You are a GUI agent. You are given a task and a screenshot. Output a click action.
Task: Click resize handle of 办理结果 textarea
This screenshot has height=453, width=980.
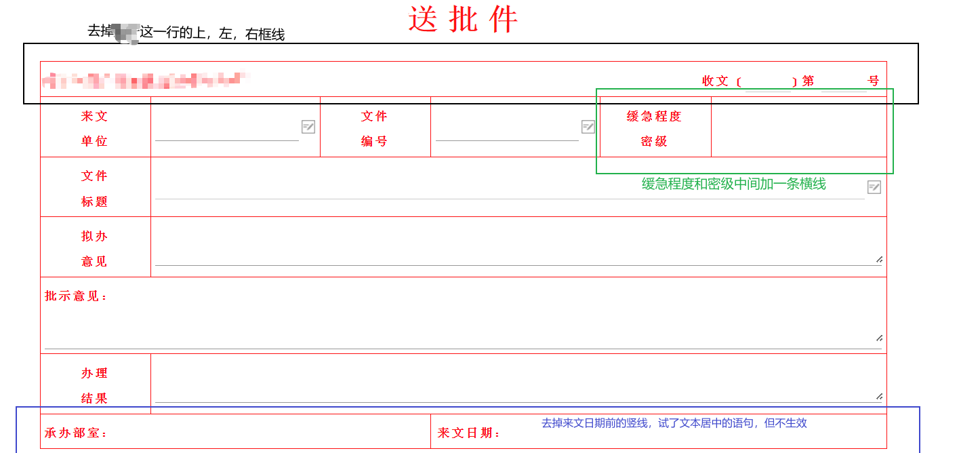[x=879, y=396]
